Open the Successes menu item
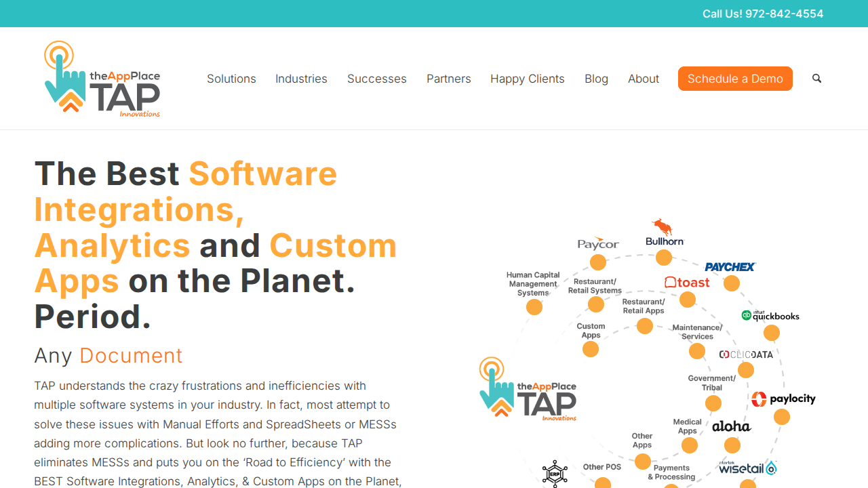The width and height of the screenshot is (868, 488). (376, 79)
